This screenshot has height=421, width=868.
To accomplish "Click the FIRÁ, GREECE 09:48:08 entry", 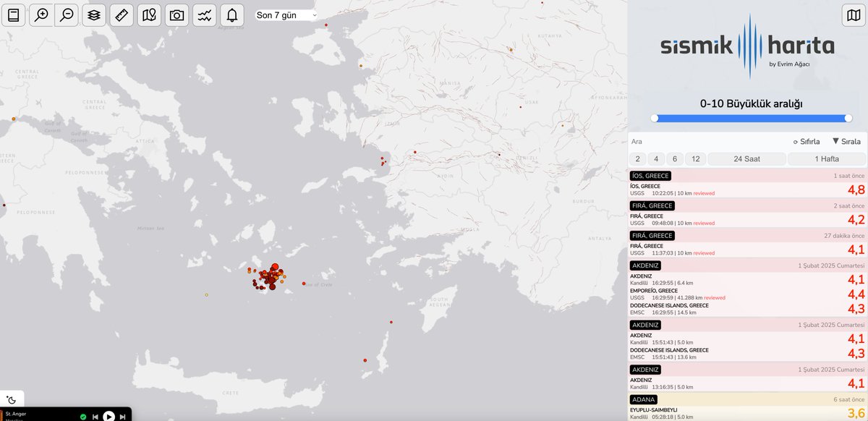I will [748, 219].
